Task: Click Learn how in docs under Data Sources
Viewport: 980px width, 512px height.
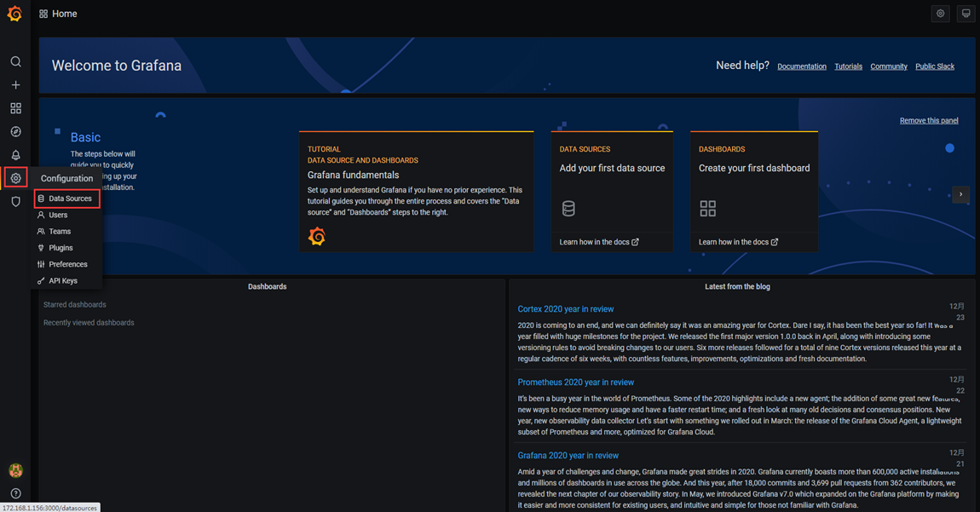Action: 599,242
